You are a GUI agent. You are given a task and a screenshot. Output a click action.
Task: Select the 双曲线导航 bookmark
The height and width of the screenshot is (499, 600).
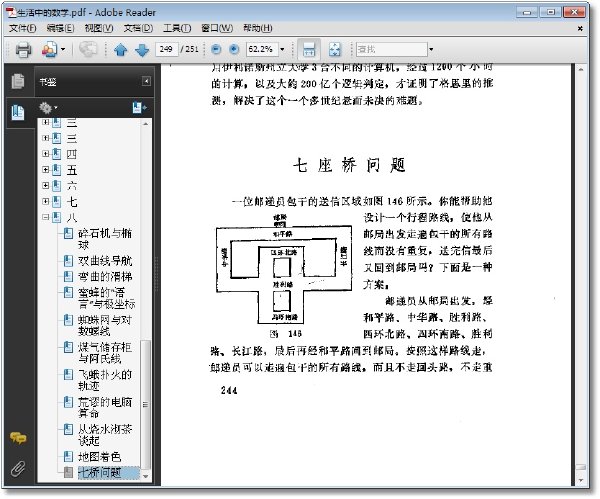(x=105, y=261)
